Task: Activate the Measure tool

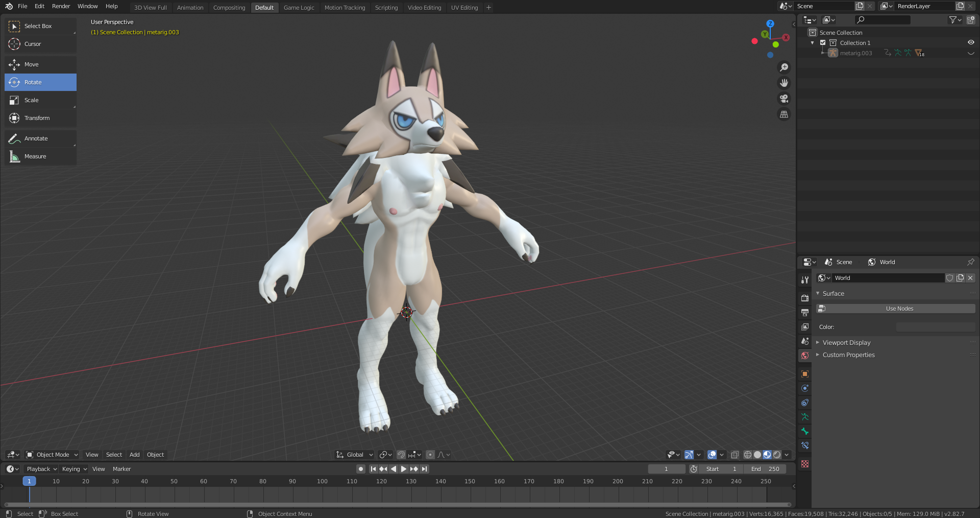Action: click(x=40, y=156)
